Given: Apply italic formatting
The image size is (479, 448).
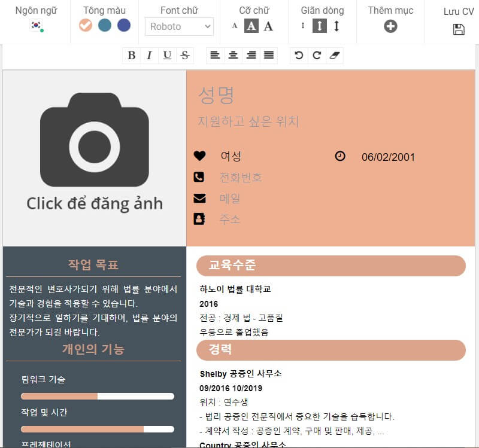Looking at the screenshot, I should pos(149,56).
